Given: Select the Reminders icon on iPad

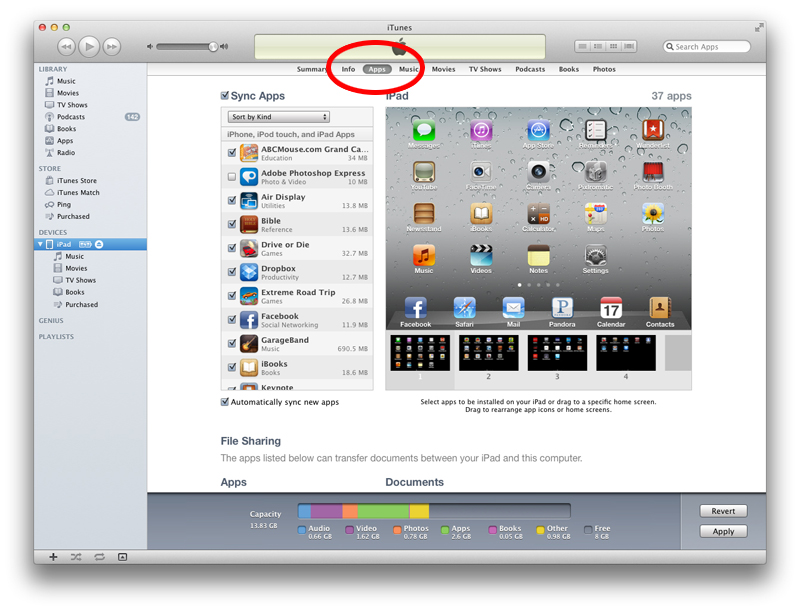Looking at the screenshot, I should [x=595, y=131].
